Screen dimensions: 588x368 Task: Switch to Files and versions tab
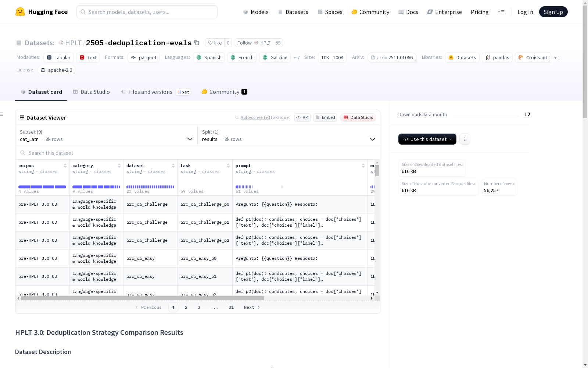(x=155, y=92)
